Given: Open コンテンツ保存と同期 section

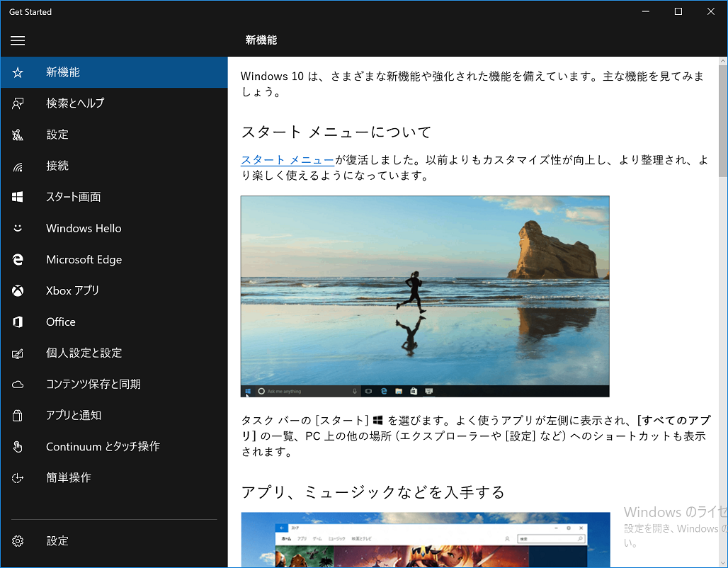Looking at the screenshot, I should coord(114,384).
